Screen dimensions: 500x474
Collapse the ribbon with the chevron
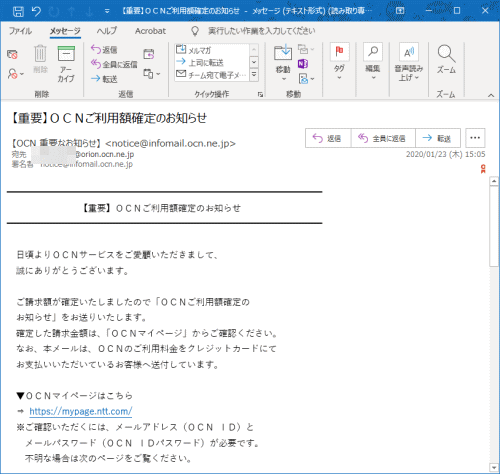tap(491, 95)
